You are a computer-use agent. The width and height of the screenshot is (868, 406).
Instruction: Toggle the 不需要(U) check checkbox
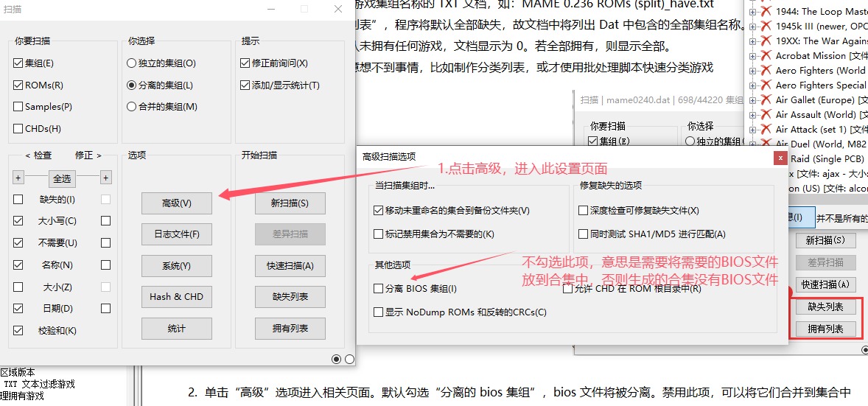18,242
